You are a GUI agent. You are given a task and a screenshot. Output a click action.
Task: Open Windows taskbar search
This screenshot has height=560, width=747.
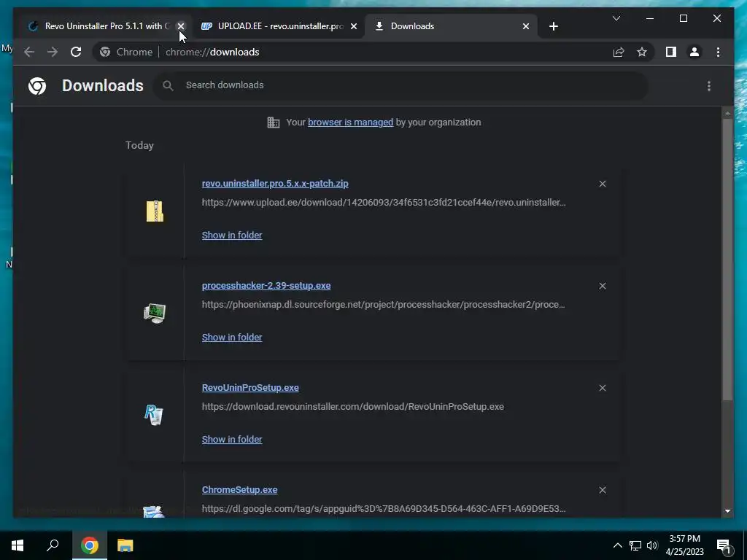(x=53, y=545)
